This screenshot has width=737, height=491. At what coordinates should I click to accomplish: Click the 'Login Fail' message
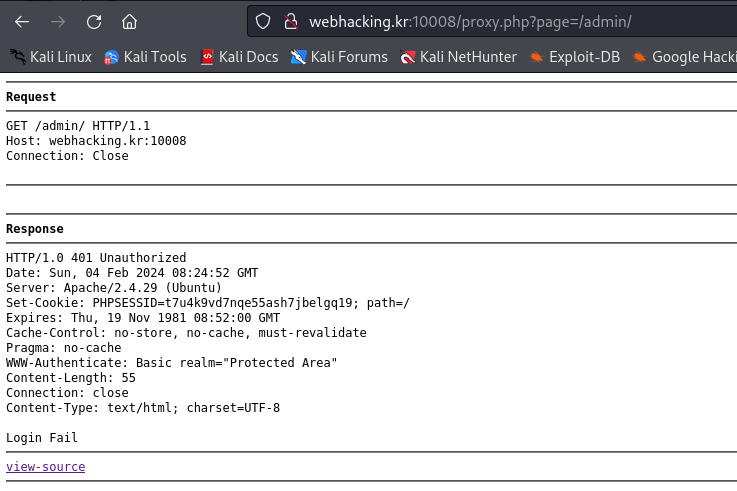click(x=42, y=438)
